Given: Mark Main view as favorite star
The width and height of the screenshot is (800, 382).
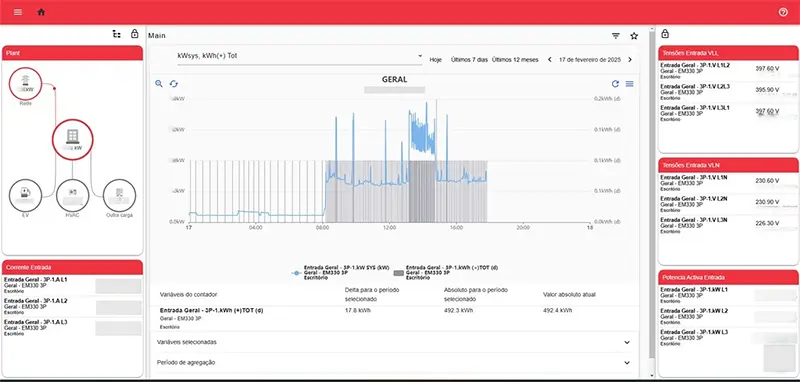Looking at the screenshot, I should point(634,36).
